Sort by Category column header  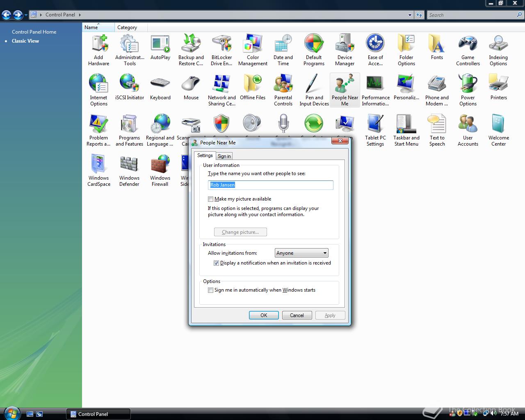131,27
